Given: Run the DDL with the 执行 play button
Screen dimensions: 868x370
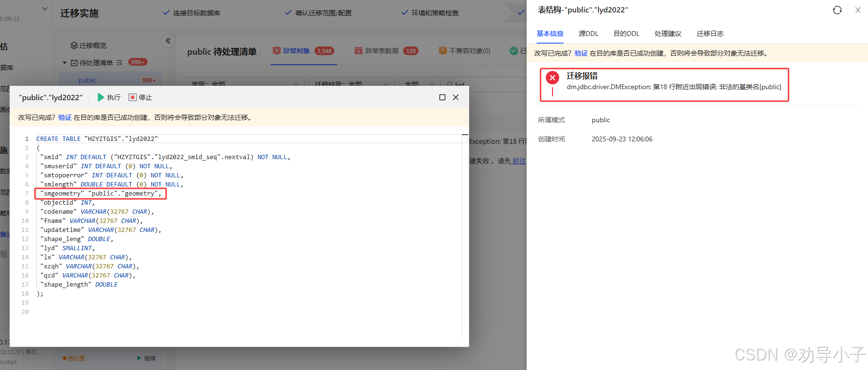Looking at the screenshot, I should 109,97.
